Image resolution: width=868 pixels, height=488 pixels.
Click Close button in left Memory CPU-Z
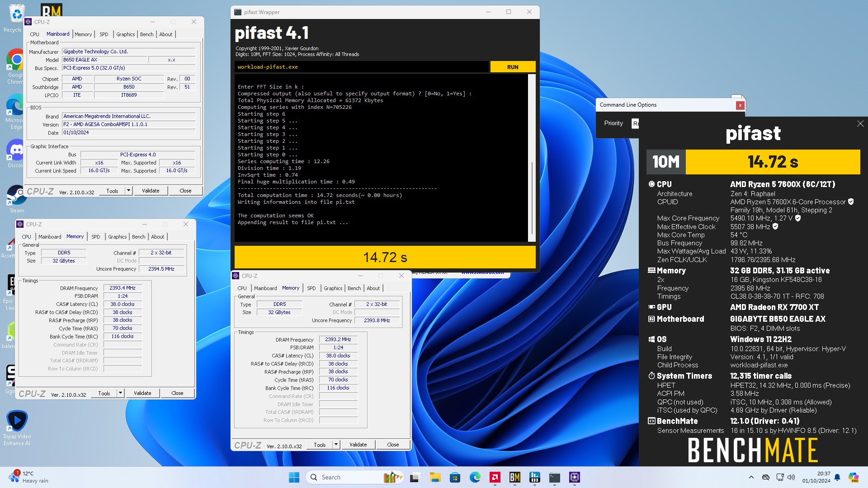click(177, 393)
